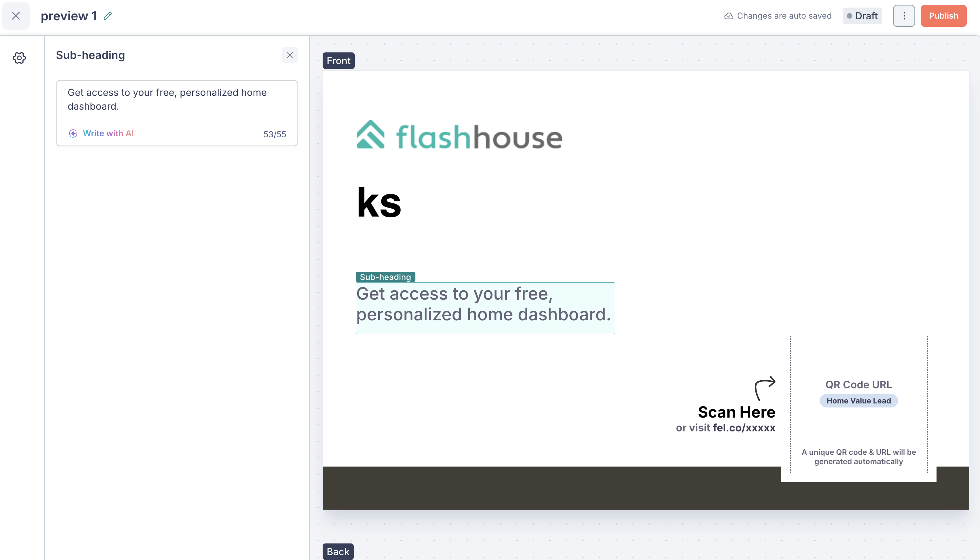This screenshot has width=980, height=560.
Task: Select the sub-heading text block on canvas
Action: tap(485, 308)
